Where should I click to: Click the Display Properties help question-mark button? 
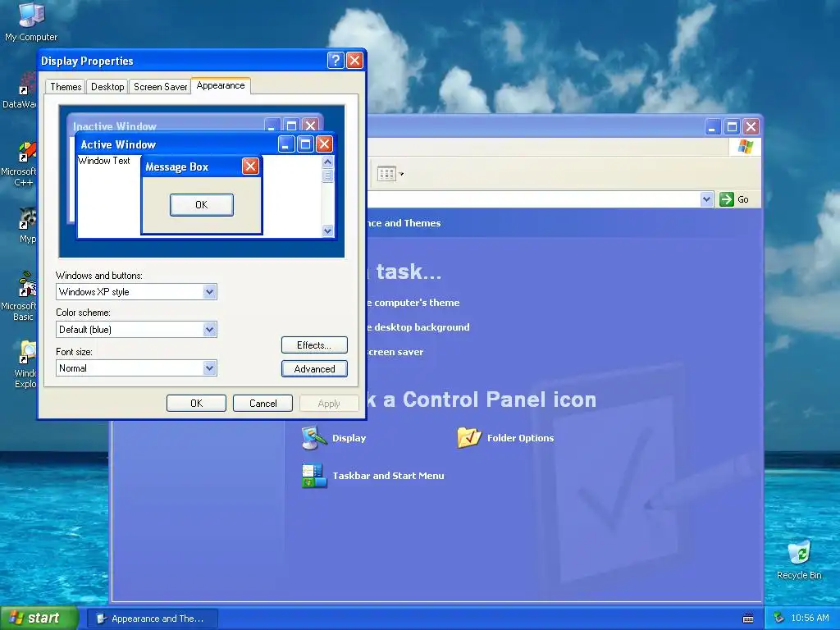point(336,61)
